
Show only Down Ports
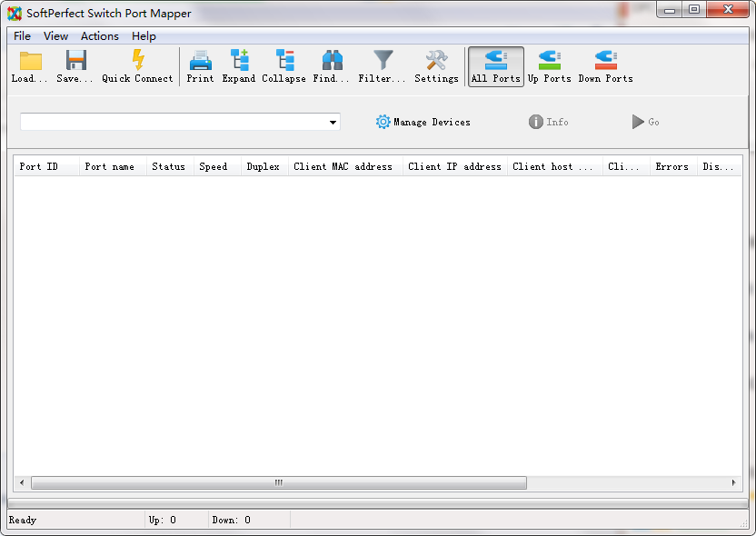click(x=605, y=66)
